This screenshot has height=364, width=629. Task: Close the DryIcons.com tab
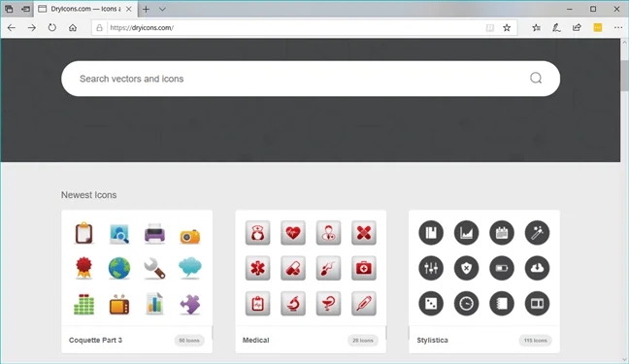(129, 9)
